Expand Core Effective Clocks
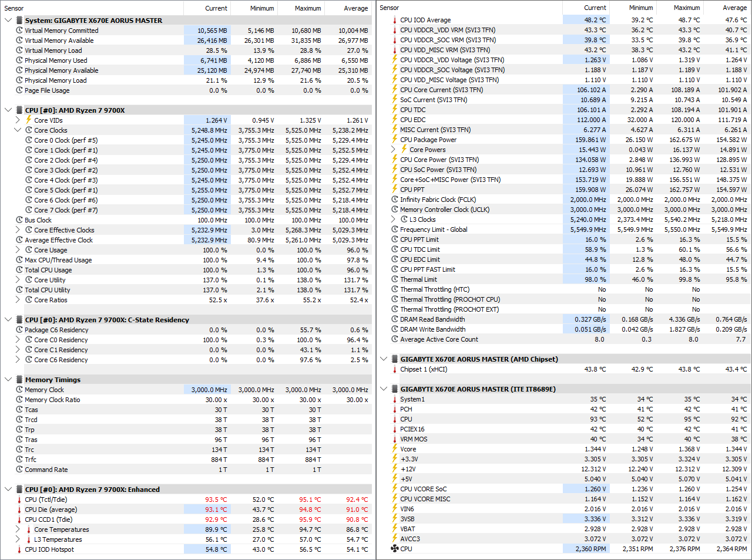This screenshot has height=560, width=752. tap(18, 230)
